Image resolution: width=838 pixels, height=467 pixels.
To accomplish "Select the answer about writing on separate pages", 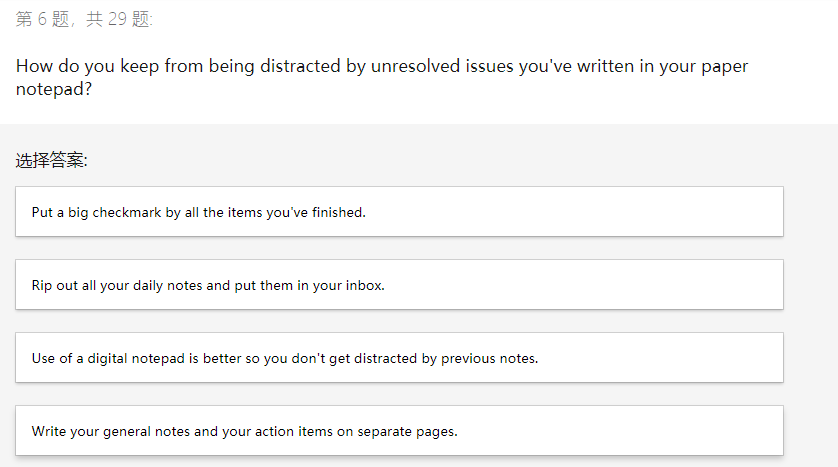I will click(x=399, y=431).
